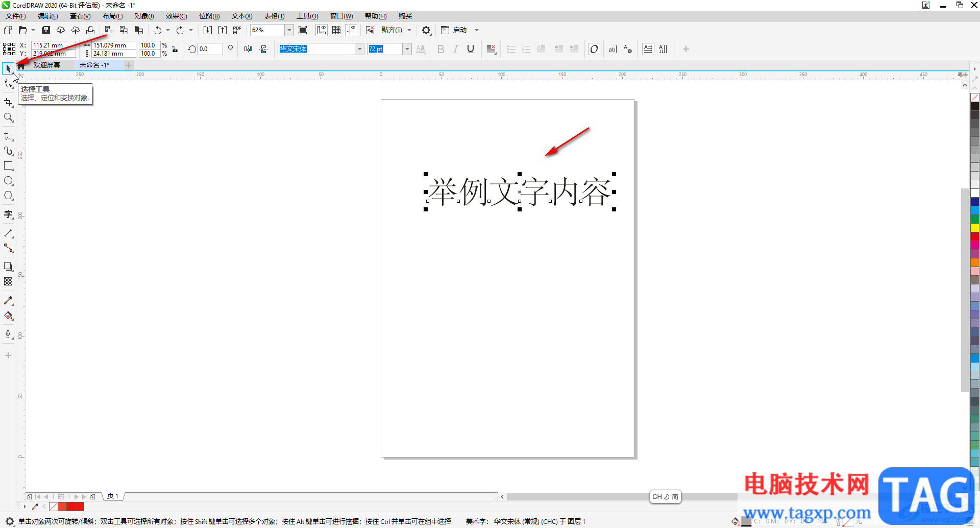Click the no-color swatch in document palette
This screenshot has width=980, height=528.
click(54, 507)
